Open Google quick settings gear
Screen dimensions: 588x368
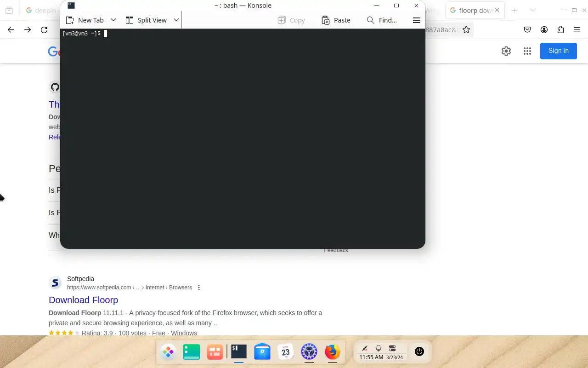[506, 51]
